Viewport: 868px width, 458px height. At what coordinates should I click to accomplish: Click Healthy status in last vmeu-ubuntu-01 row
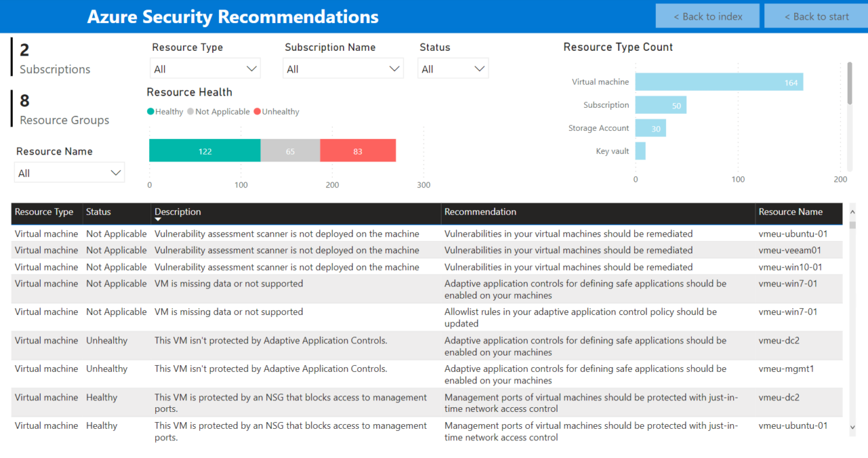pos(102,426)
